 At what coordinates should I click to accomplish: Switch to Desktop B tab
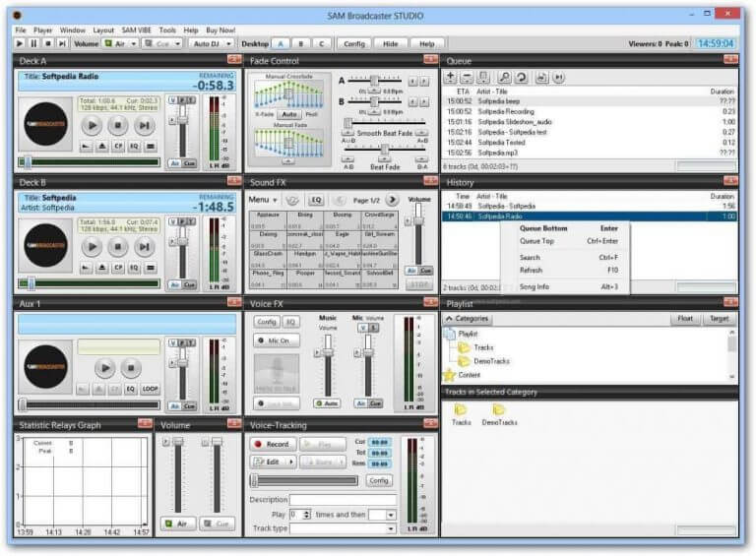point(301,44)
